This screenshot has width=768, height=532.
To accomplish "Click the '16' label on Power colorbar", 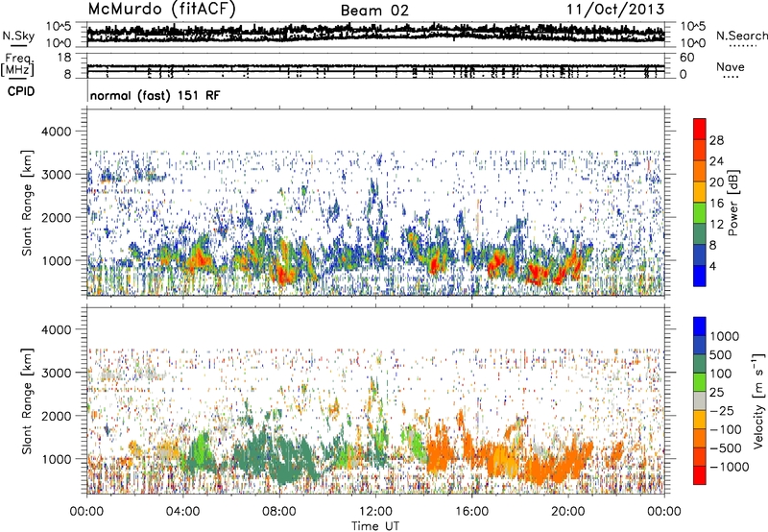I will point(716,204).
